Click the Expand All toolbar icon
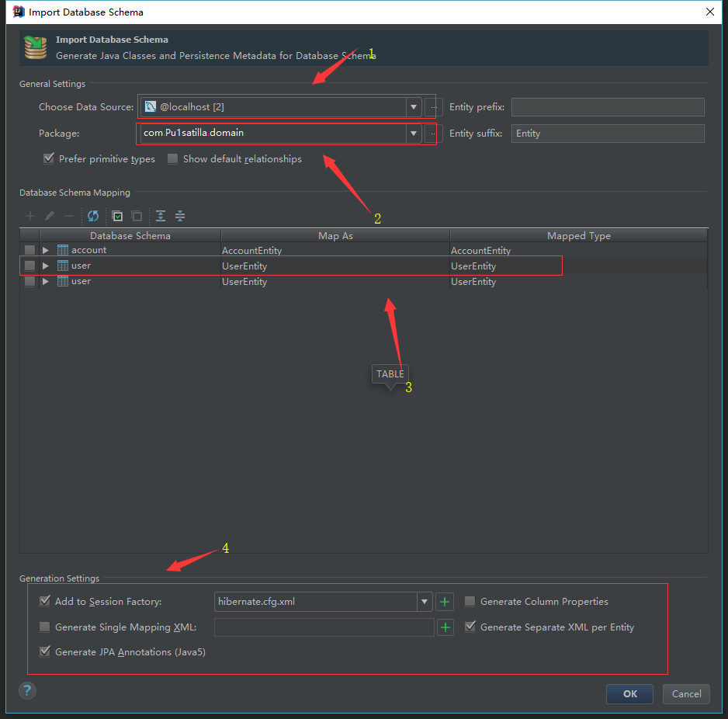The height and width of the screenshot is (719, 728). 161,217
